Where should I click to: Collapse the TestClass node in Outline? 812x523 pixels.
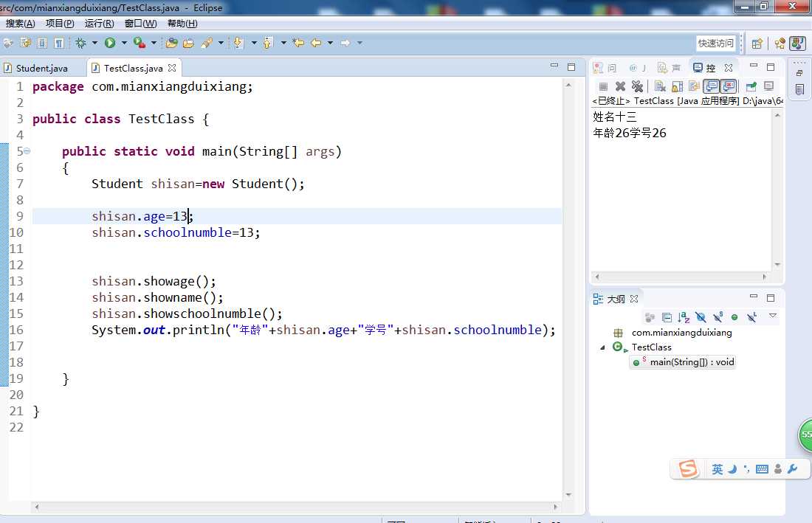click(602, 347)
